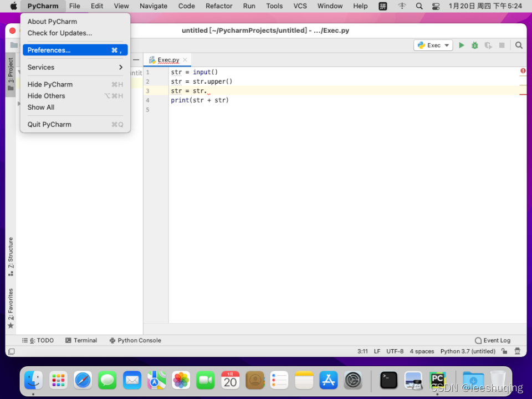This screenshot has height=399, width=532.
Task: Start debugging with the bug icon
Action: point(475,45)
